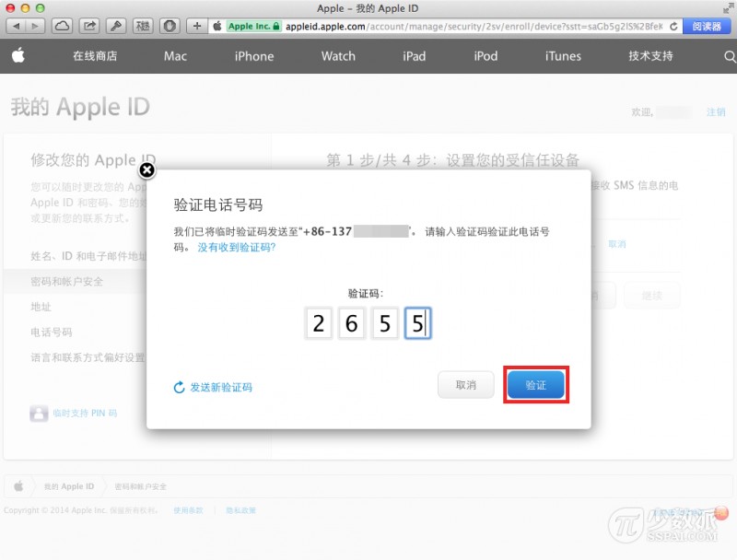Click the Share icon in toolbar
This screenshot has height=560, width=737.
coord(89,27)
